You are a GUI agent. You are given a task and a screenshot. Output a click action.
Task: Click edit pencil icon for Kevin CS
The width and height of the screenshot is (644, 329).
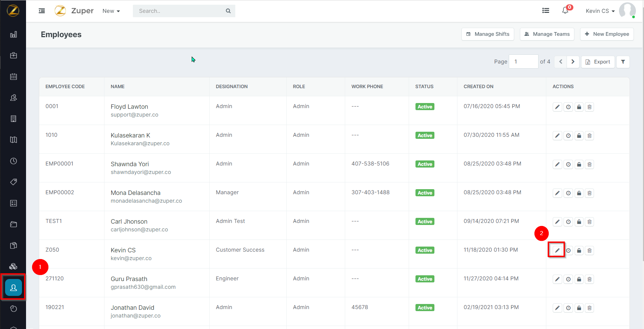pos(557,250)
